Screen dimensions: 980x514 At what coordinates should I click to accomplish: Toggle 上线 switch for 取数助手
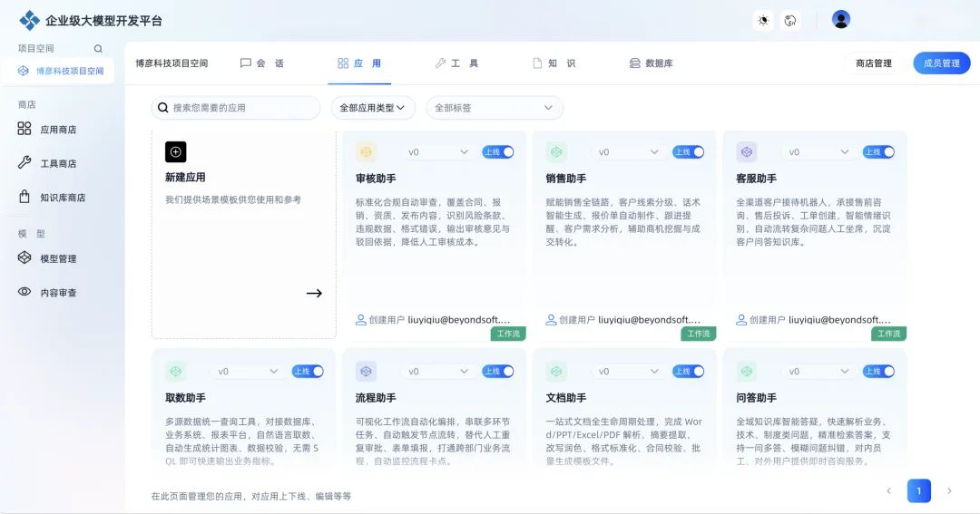[308, 371]
